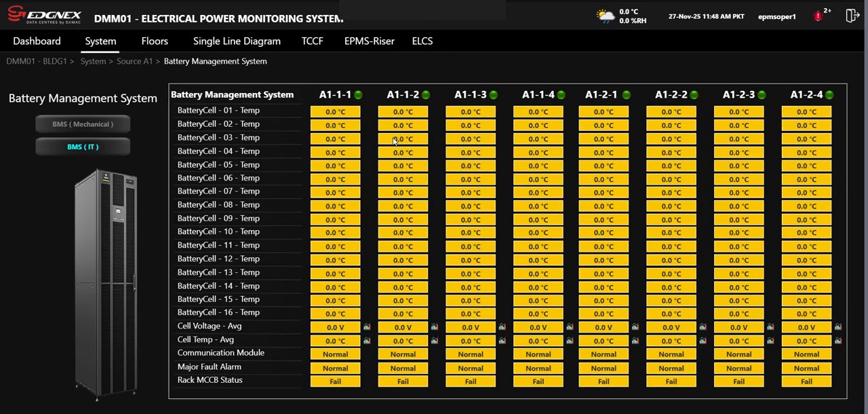Open trend chart for A1-1-1 Cell Temp Avg
Screen dimensions: 868x414
tap(367, 341)
